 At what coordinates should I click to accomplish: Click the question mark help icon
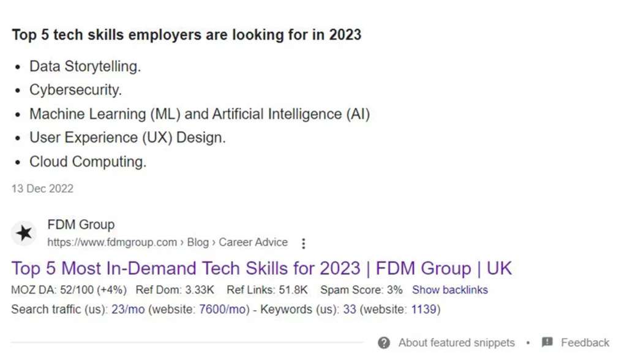[384, 343]
